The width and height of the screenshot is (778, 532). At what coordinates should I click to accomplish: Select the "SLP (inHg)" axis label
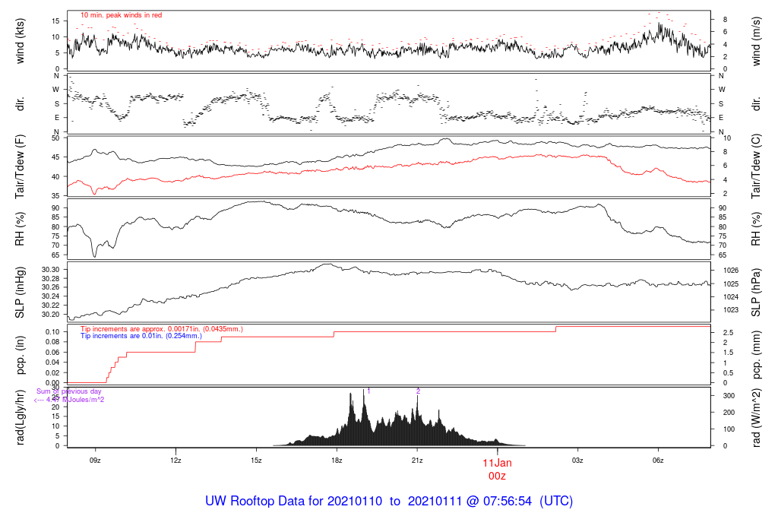coord(21,293)
